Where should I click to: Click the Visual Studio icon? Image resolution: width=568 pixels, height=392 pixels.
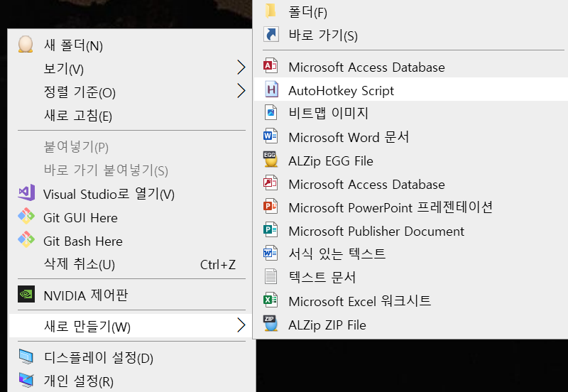(26, 192)
